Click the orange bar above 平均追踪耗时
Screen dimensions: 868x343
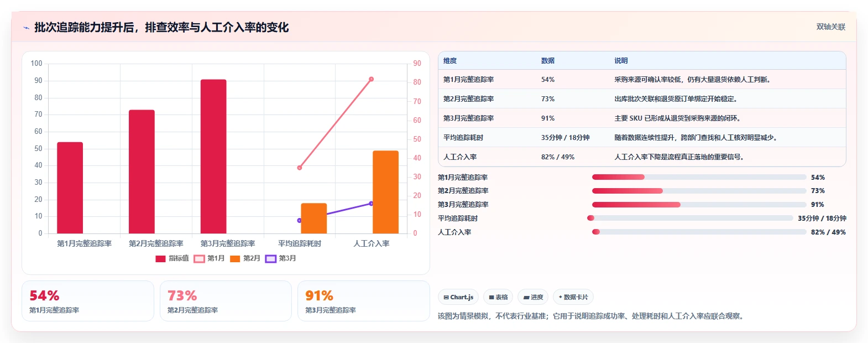[x=314, y=219]
